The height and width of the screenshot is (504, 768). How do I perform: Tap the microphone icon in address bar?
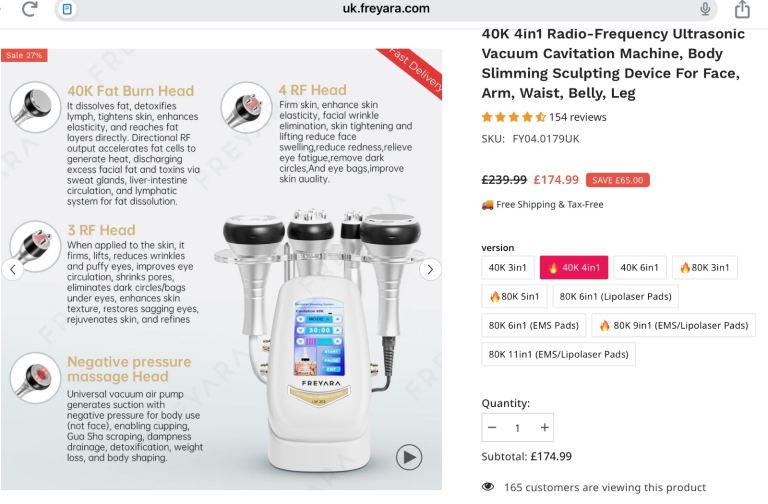coord(705,9)
